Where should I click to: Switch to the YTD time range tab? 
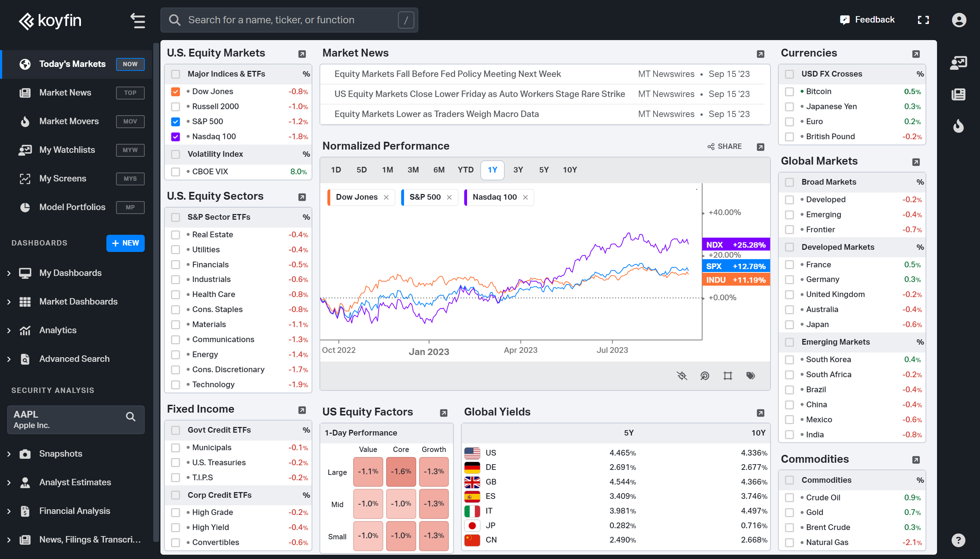465,170
